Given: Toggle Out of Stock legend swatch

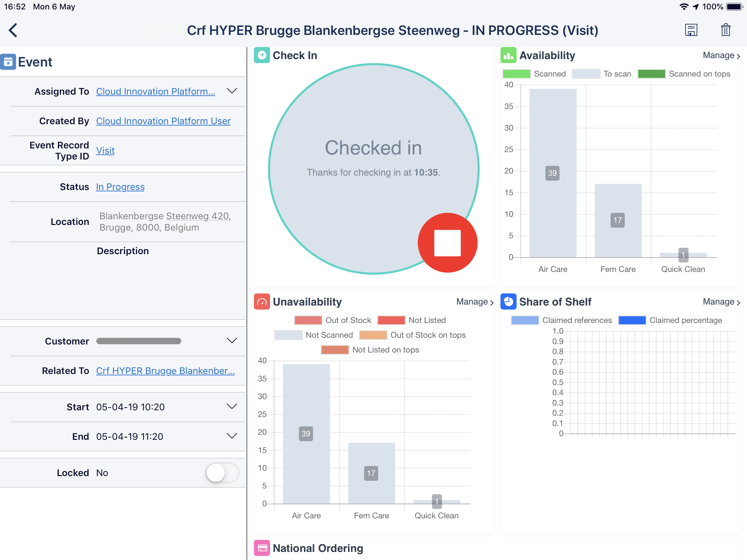Looking at the screenshot, I should click(x=308, y=320).
